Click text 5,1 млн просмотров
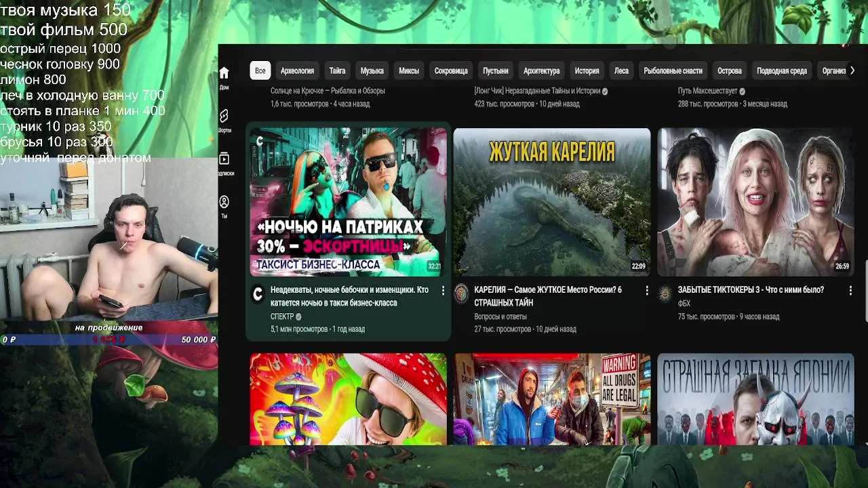This screenshot has height=488, width=868. (x=299, y=329)
